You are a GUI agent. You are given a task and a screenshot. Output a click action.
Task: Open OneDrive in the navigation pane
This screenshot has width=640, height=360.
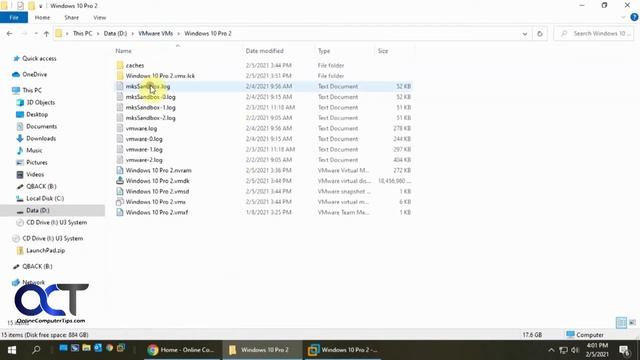pos(34,74)
